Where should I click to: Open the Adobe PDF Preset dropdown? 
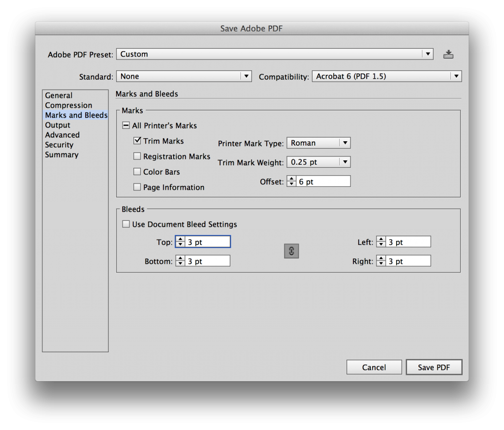click(x=275, y=54)
